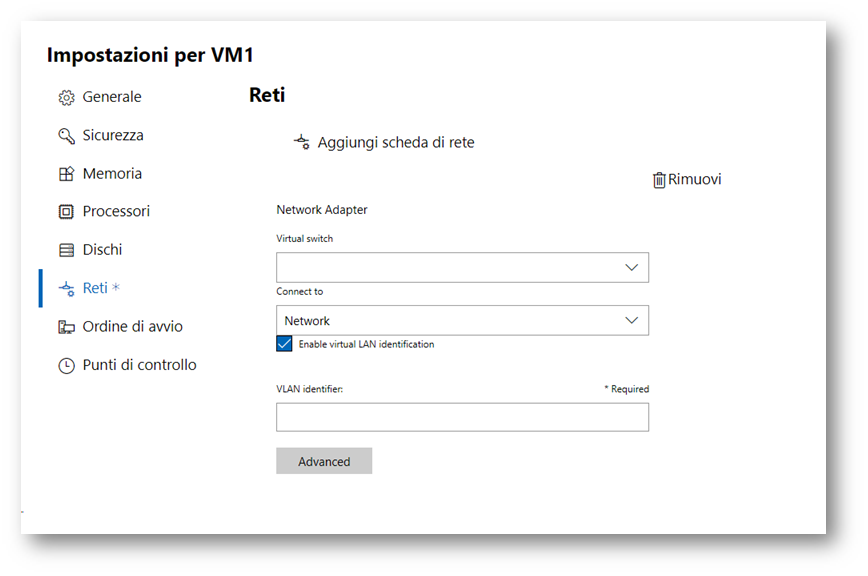Click the Connect to dropdown chevron arrow

(632, 320)
